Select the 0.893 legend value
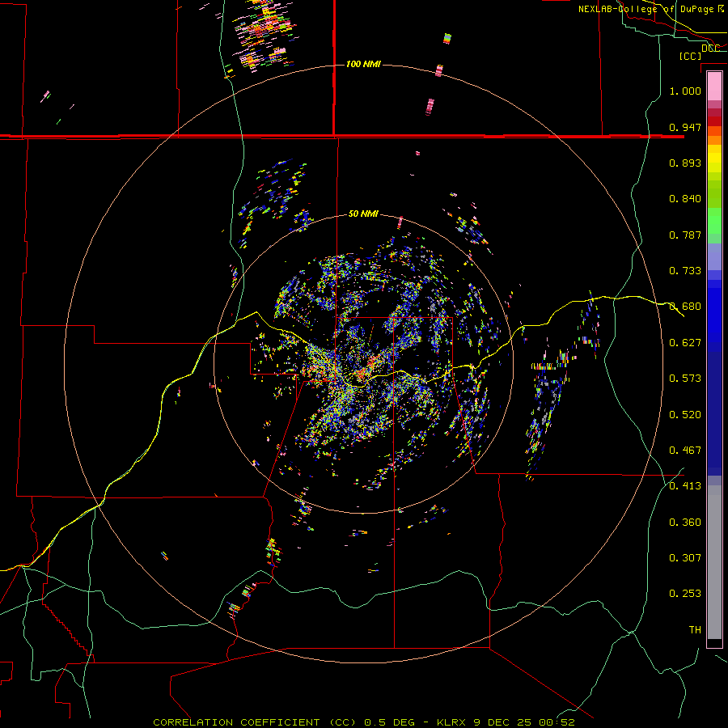The height and width of the screenshot is (728, 728). coord(685,163)
